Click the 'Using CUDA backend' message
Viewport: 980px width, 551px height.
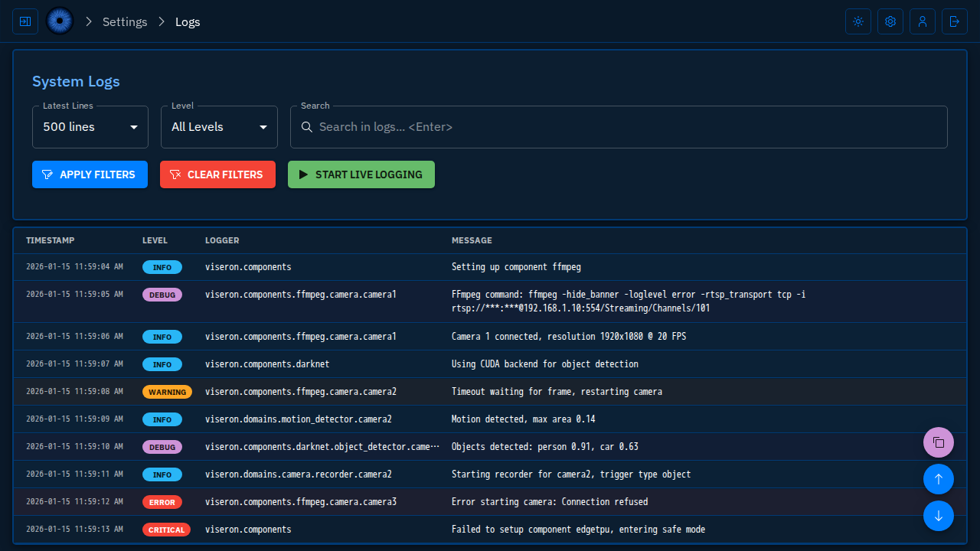click(545, 364)
